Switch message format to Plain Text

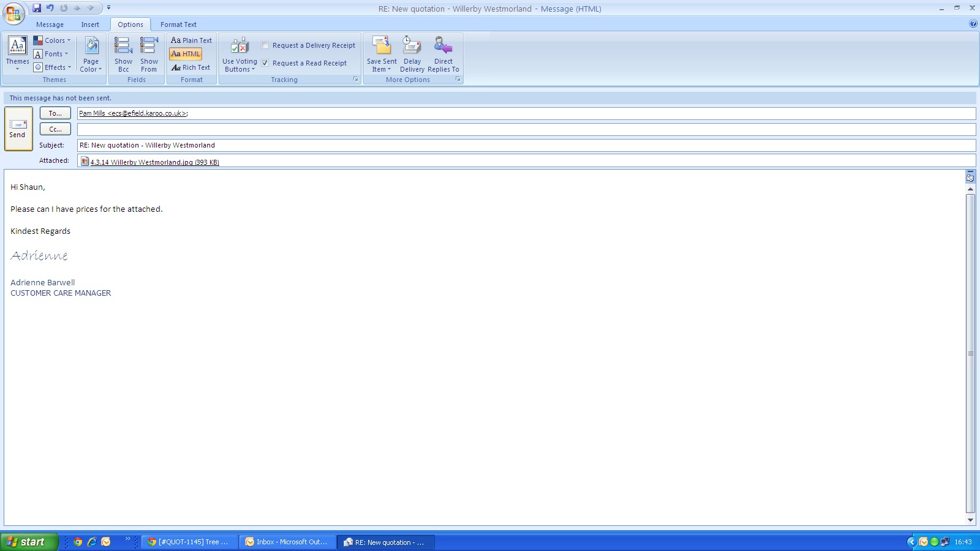(x=191, y=40)
